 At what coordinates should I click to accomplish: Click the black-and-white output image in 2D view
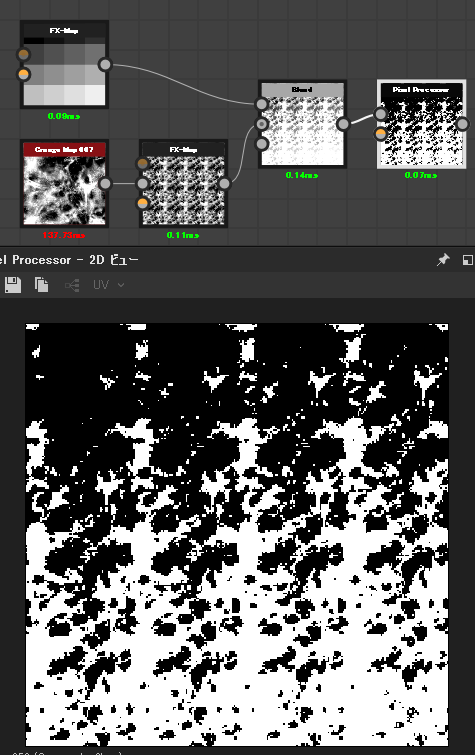coord(237,534)
